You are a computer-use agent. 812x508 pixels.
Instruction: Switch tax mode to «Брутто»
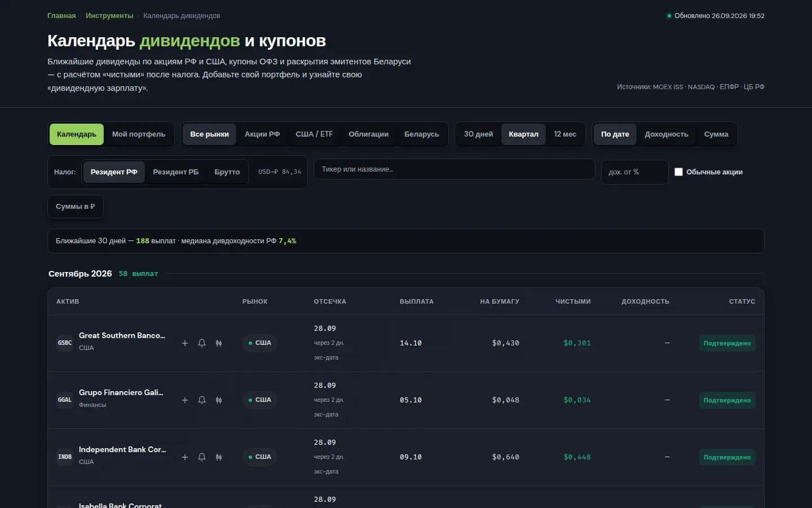pos(227,172)
